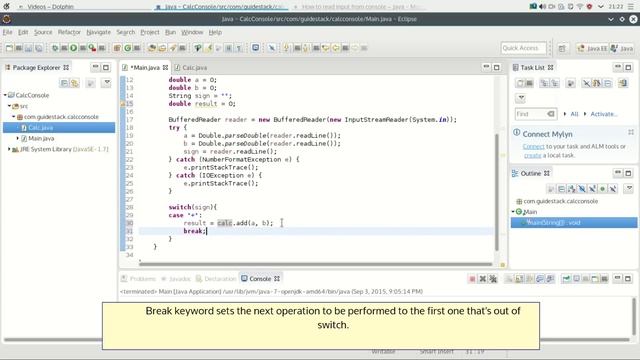The height and width of the screenshot is (360, 640).
Task: Open the Run menu
Action: [x=170, y=32]
